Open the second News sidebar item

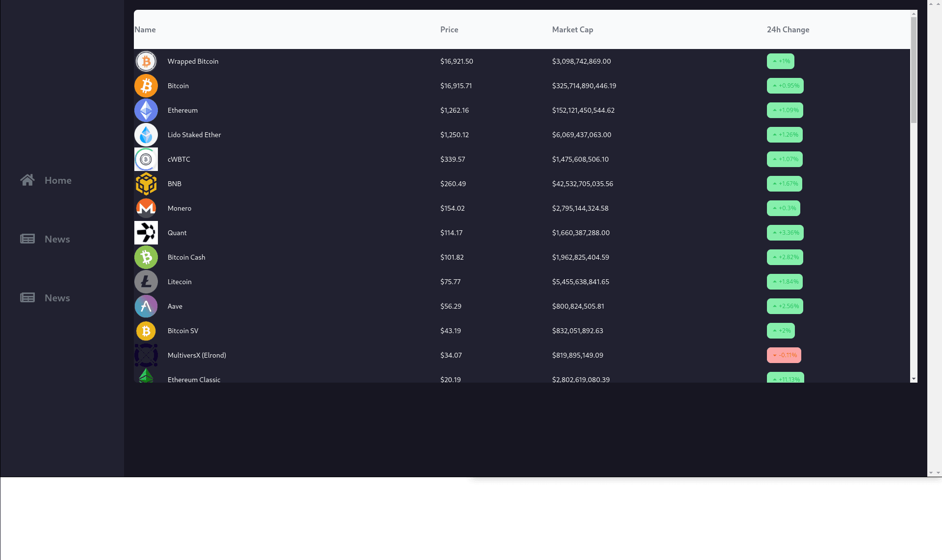[x=57, y=298]
